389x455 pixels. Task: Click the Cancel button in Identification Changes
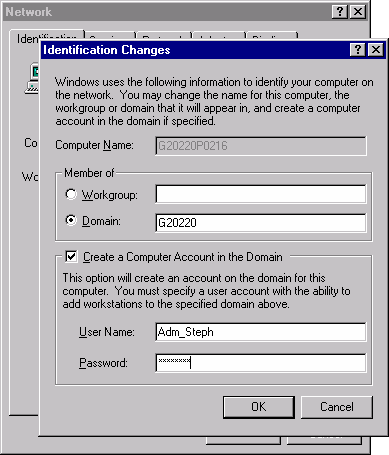click(337, 407)
